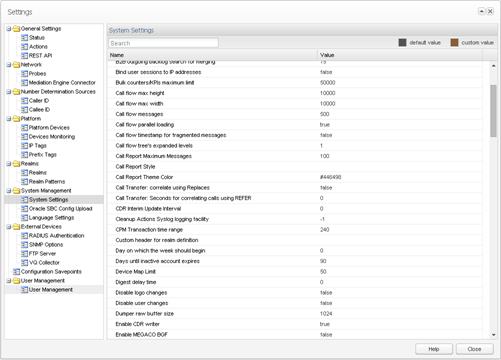
Task: Select the Call flow messages row
Action: [295, 114]
